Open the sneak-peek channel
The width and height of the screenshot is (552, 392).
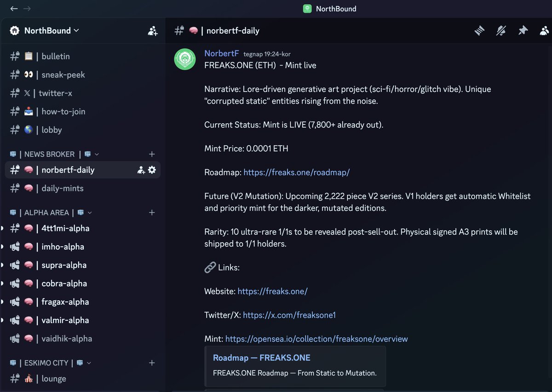(x=83, y=75)
